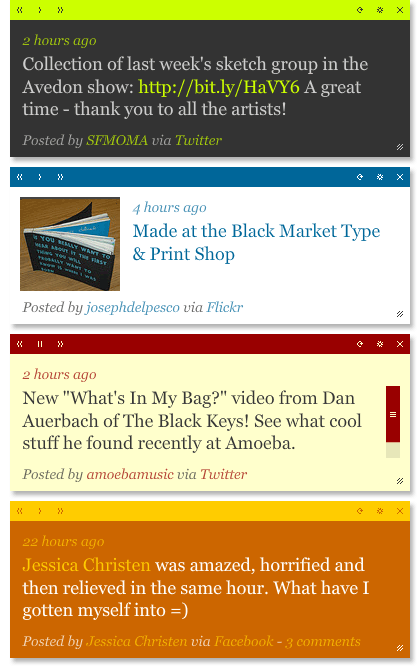Pause the red amoebamusic widget
This screenshot has height=668, width=420.
pos(40,344)
